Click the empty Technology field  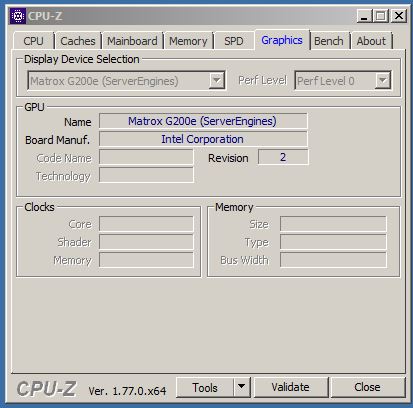(146, 175)
